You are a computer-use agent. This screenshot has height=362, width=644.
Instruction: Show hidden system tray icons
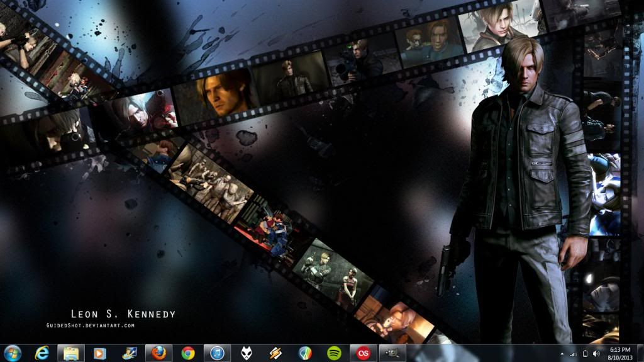pos(562,354)
